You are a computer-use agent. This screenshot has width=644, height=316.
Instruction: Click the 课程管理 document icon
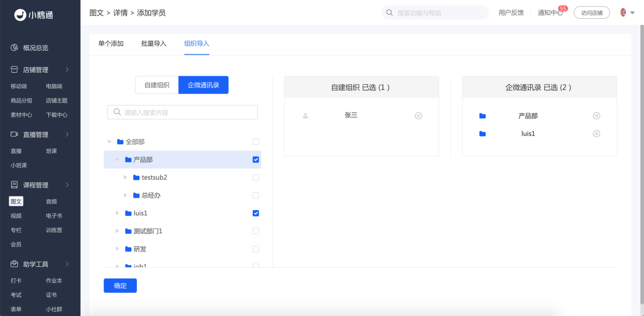pyautogui.click(x=15, y=185)
